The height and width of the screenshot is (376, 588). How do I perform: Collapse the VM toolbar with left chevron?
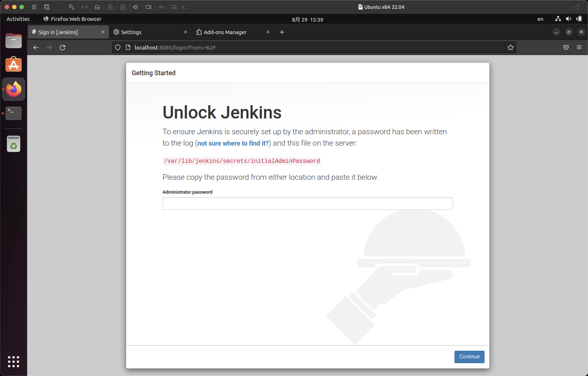[184, 7]
